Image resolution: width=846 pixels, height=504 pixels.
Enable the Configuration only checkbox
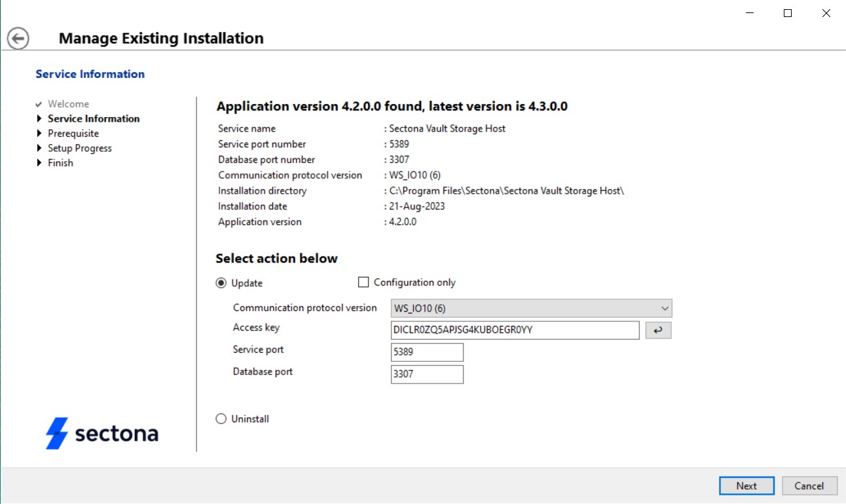363,283
